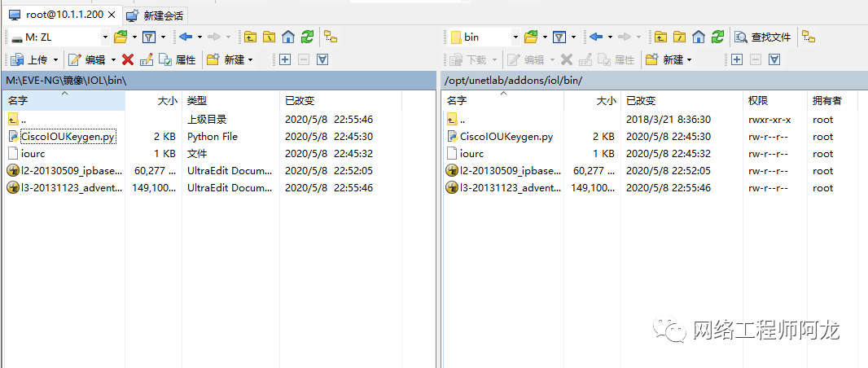The height and width of the screenshot is (368, 868).
Task: Click local path bar M:\EVE-NG\镜像\IOL\bin\
Action: [219, 81]
